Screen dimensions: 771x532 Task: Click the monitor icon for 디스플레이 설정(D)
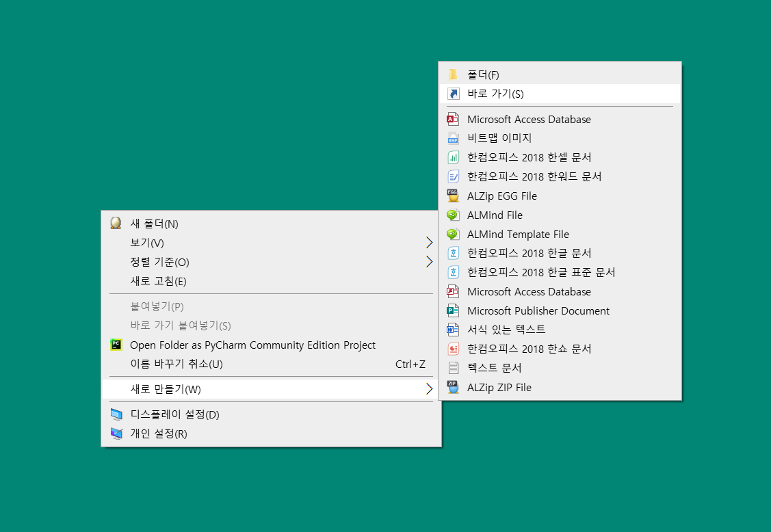click(x=116, y=414)
